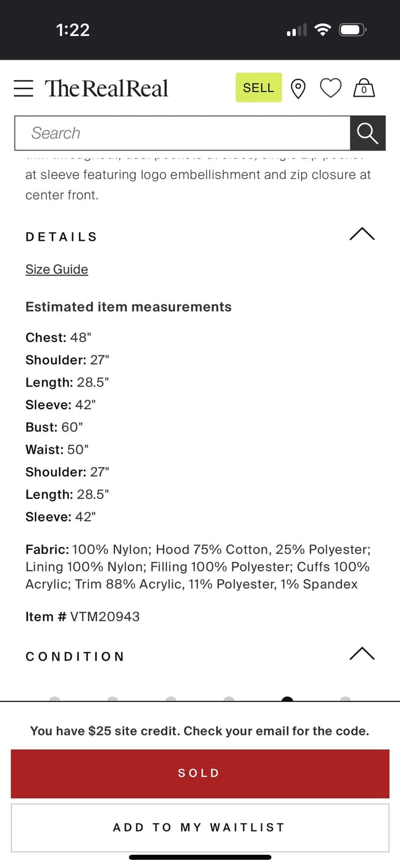Screen dimensions: 400x868
Task: Tap the Wi-Fi status icon
Action: tap(323, 30)
